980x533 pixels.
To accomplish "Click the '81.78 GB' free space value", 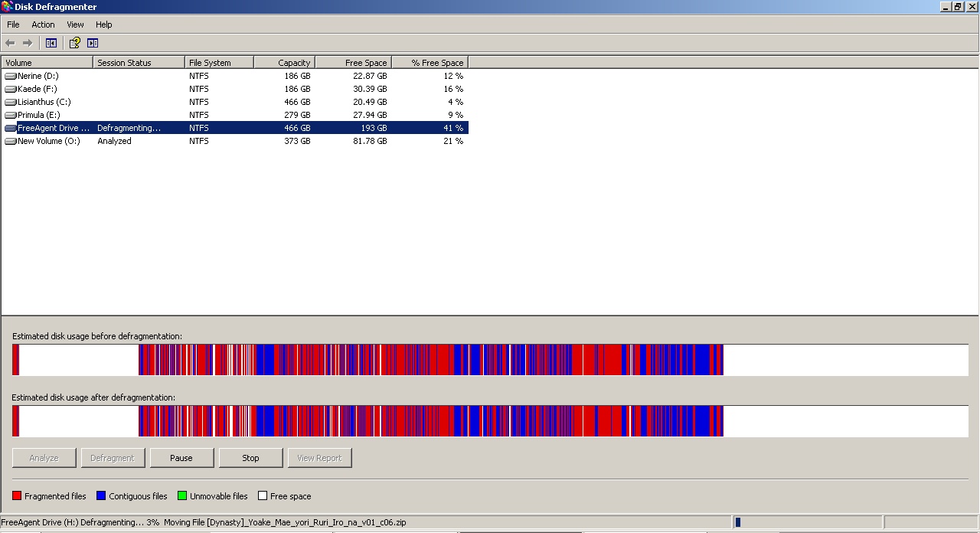I will tap(371, 141).
